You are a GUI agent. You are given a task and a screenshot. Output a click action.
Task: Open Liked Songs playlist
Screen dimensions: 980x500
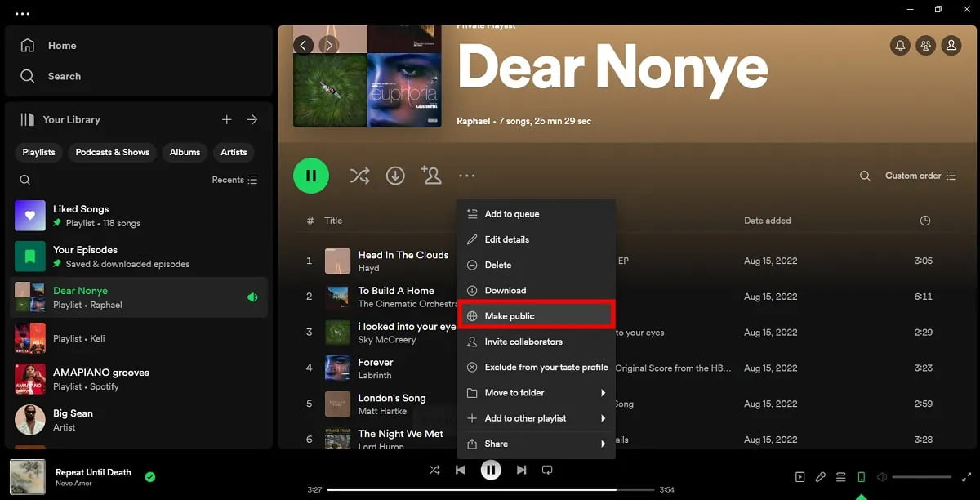point(139,216)
